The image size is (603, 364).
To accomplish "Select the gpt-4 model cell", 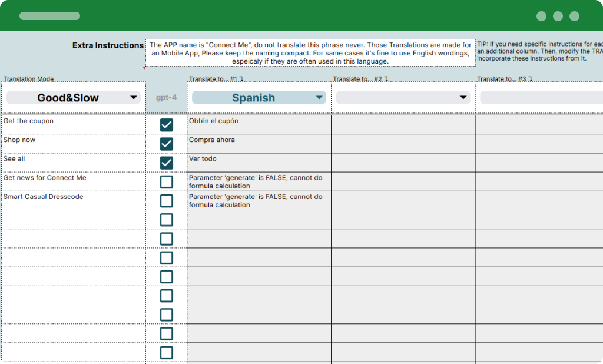I will (167, 97).
